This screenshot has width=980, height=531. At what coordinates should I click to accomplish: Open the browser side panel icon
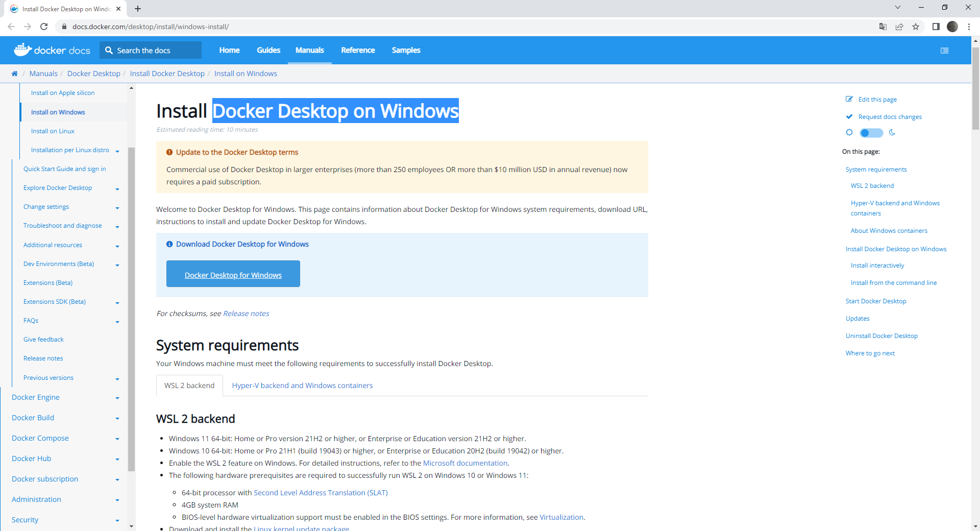(936, 27)
